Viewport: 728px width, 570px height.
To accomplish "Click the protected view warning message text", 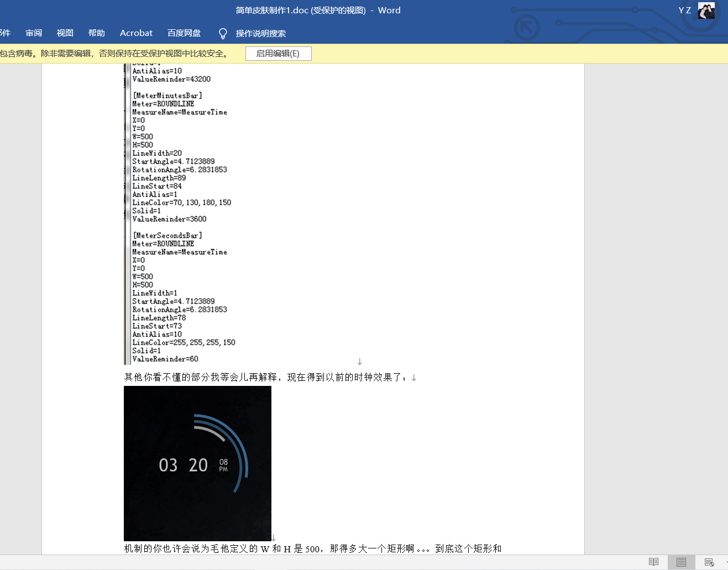I will (114, 54).
